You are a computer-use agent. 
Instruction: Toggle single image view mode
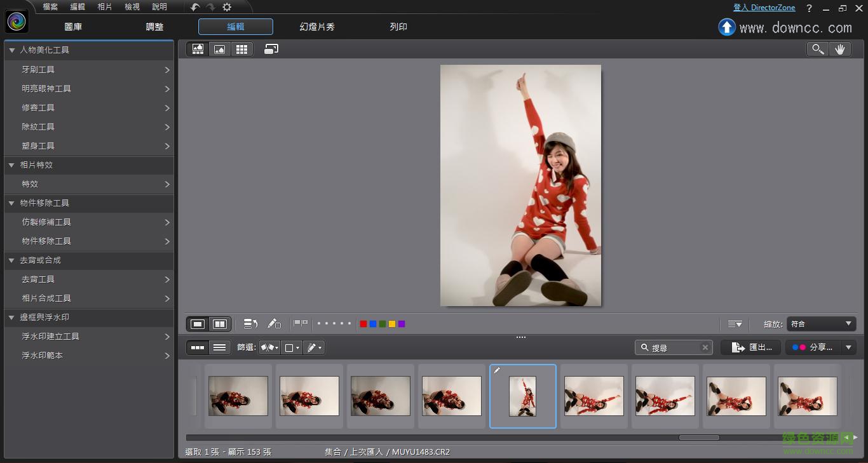[198, 324]
